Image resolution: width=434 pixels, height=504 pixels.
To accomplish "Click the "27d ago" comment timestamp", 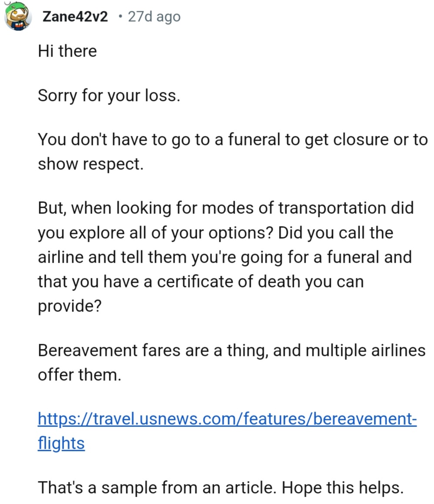I will tap(154, 17).
